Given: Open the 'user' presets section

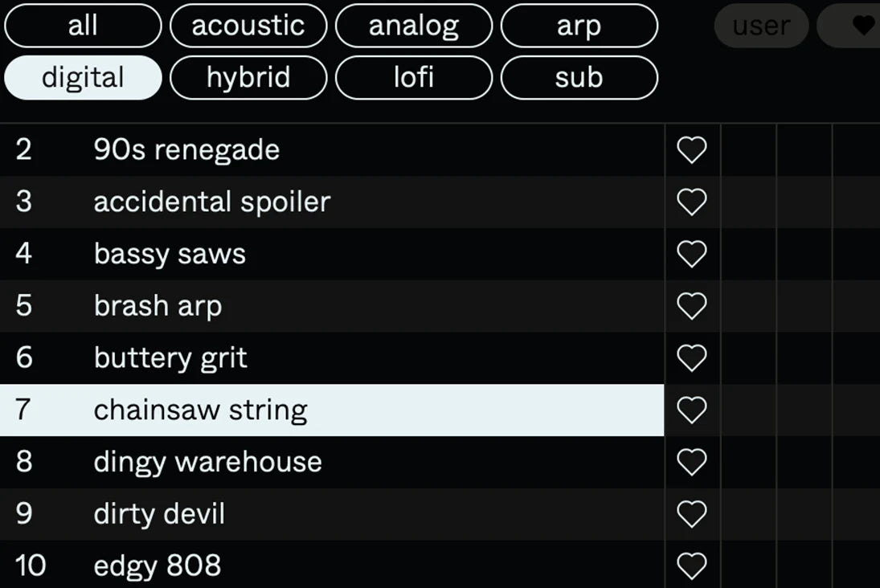Looking at the screenshot, I should coord(761,26).
